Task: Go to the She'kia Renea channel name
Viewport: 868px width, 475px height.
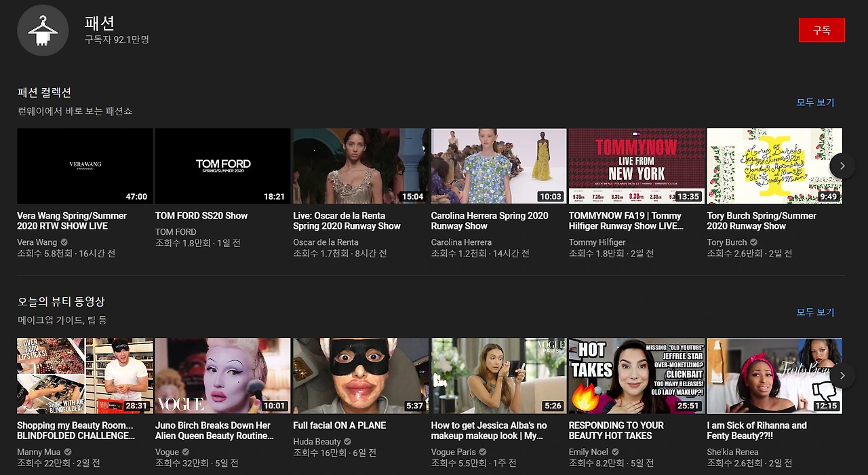Action: [733, 452]
